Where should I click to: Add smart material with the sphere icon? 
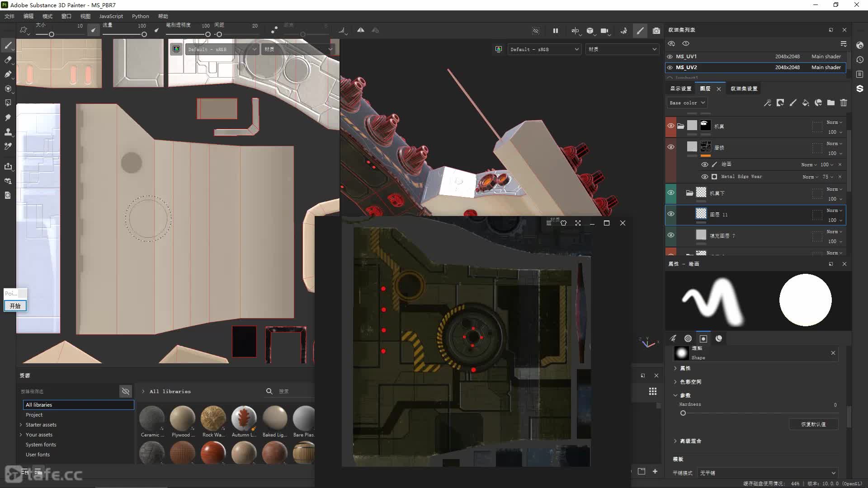(x=818, y=103)
